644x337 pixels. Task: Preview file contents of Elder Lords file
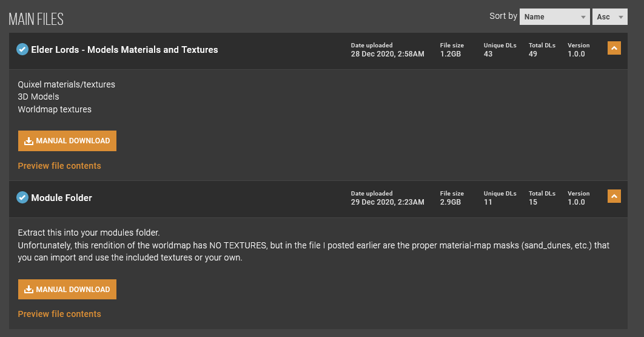[59, 166]
